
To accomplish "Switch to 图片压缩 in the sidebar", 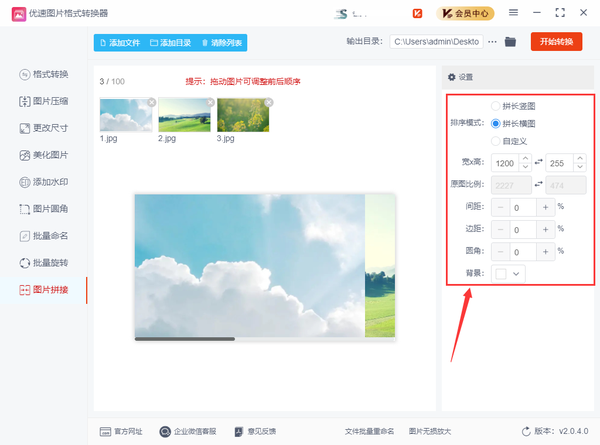I will tap(44, 101).
